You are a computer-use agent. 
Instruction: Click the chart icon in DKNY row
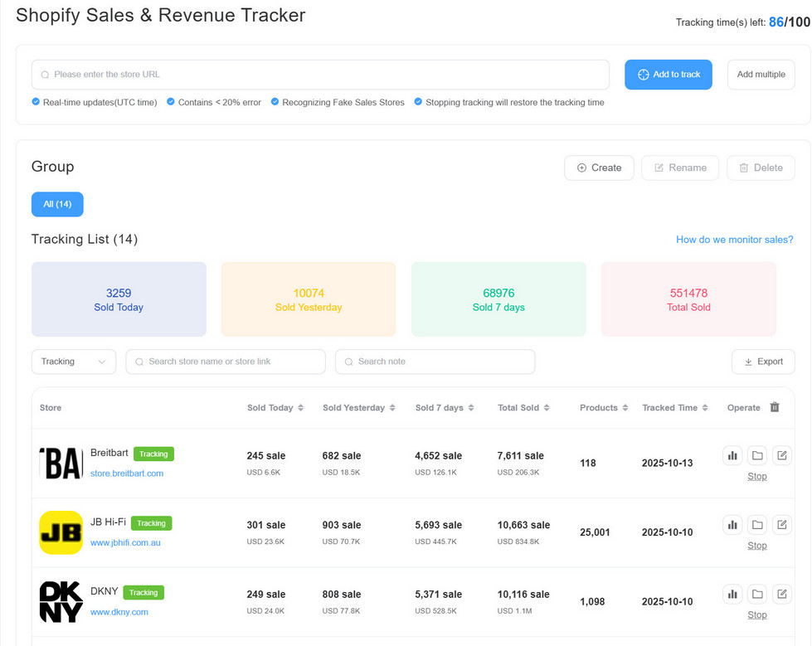pyautogui.click(x=732, y=594)
